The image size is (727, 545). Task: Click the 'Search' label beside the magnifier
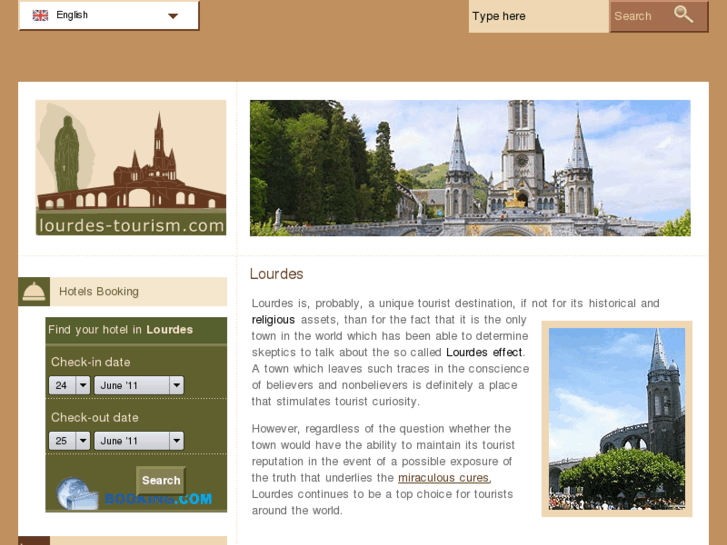click(x=633, y=16)
